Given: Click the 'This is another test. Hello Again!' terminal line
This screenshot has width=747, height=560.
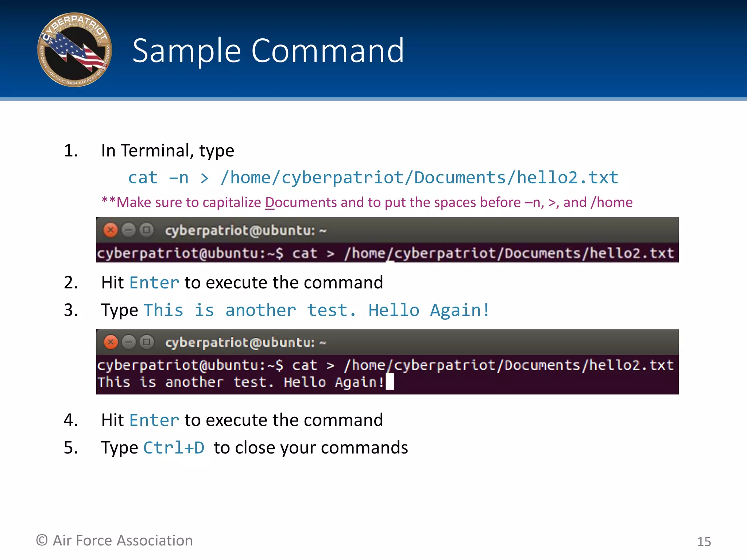Looking at the screenshot, I should (x=241, y=382).
